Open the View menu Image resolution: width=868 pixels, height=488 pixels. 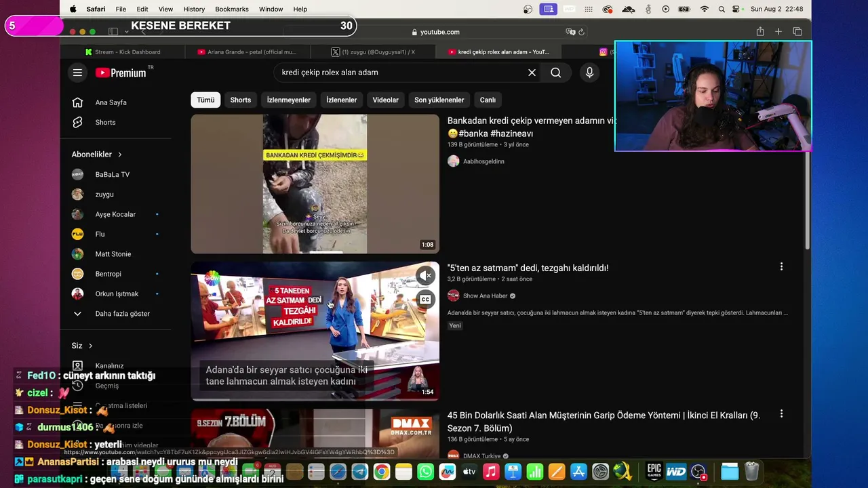(165, 9)
